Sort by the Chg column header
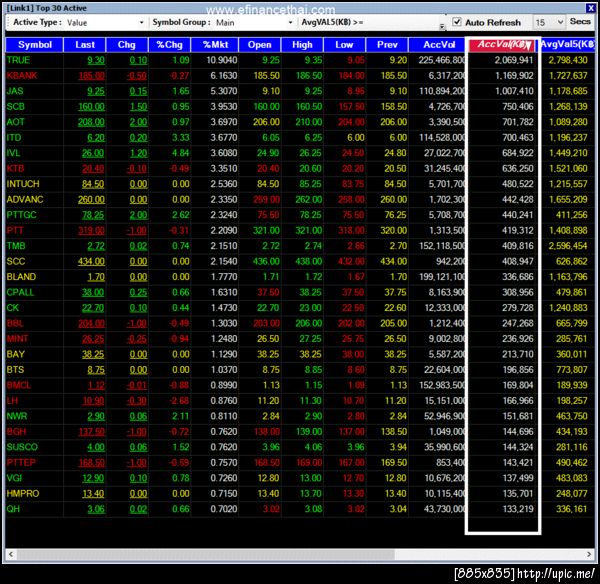The height and width of the screenshot is (584, 600). click(x=127, y=45)
